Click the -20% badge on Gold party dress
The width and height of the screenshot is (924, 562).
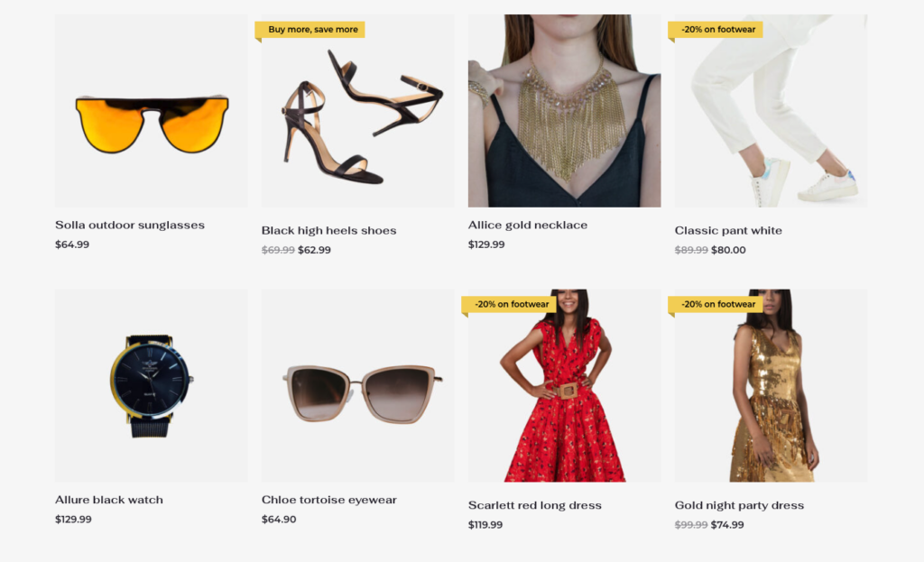716,305
